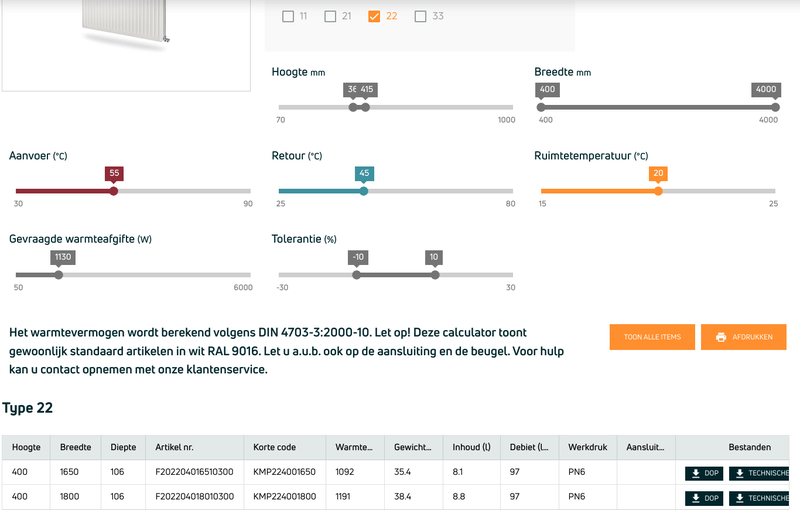Click the heat output value 1092
800x510 pixels.
344,472
